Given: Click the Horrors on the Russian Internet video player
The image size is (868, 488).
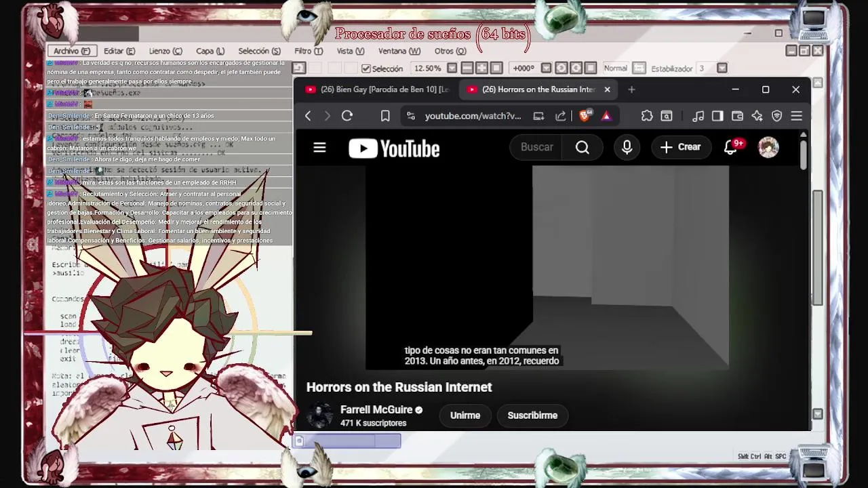Looking at the screenshot, I should (547, 268).
